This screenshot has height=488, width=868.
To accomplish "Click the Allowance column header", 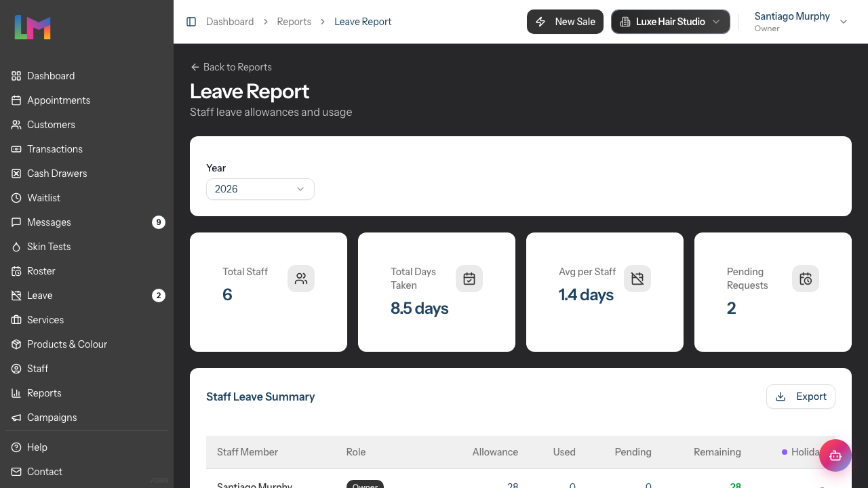I will click(x=495, y=452).
